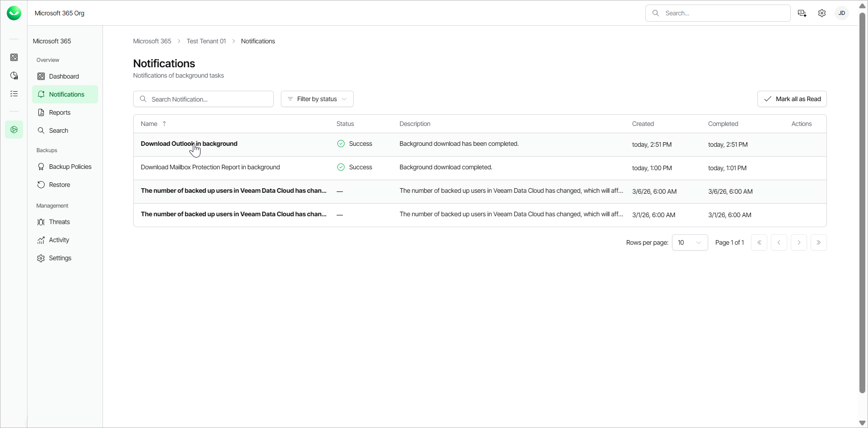Viewport: 868px width, 428px height.
Task: Open Download Outlook in background notification
Action: [x=189, y=144]
